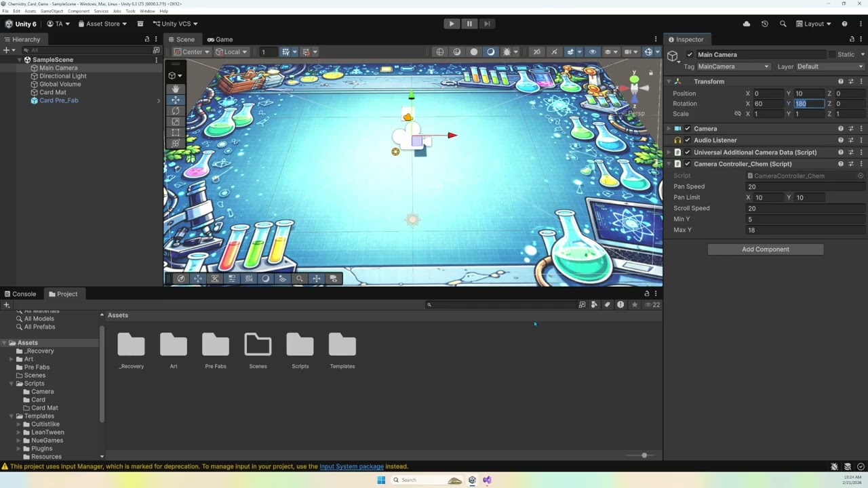Select Card Pre_Fab in Hierarchy
This screenshot has height=488, width=868.
tap(59, 100)
